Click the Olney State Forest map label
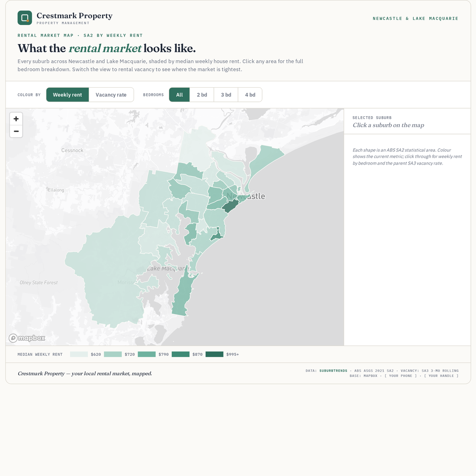The image size is (476, 476). 38,282
